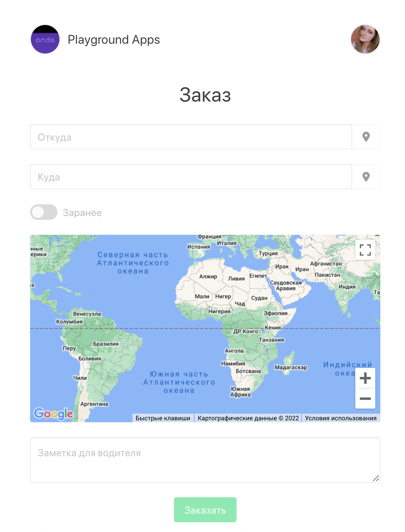
Task: Click the Google logo on map
Action: 54,413
